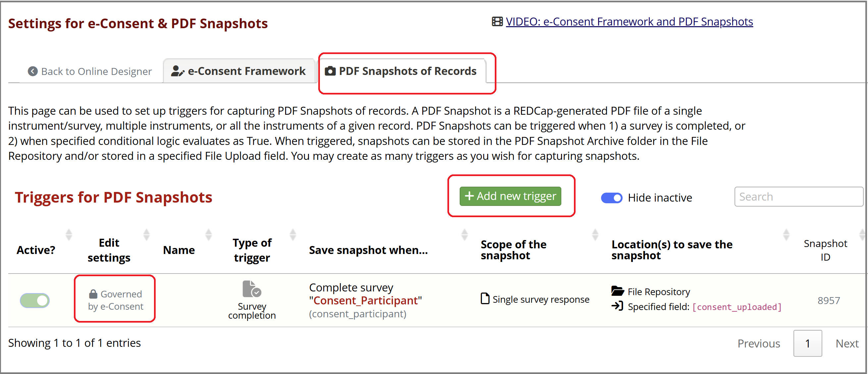Click the film icon next to the VIDEO link
This screenshot has width=868, height=374.
click(x=497, y=21)
